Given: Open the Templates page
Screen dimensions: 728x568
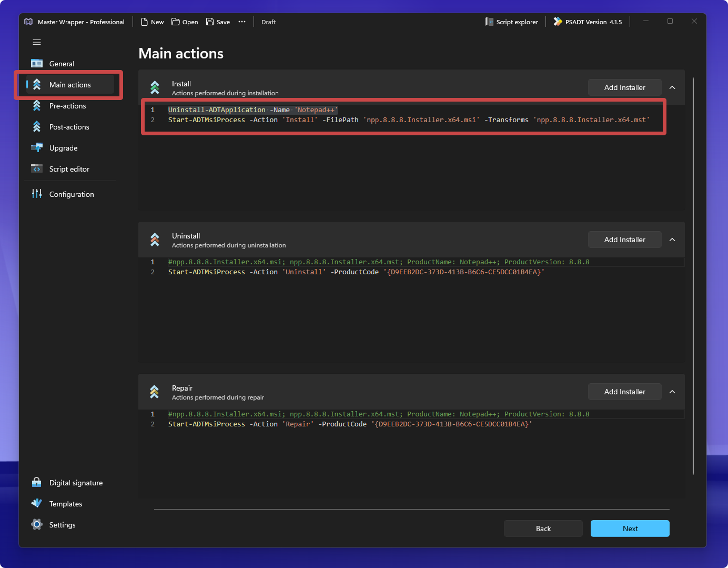Looking at the screenshot, I should tap(65, 504).
